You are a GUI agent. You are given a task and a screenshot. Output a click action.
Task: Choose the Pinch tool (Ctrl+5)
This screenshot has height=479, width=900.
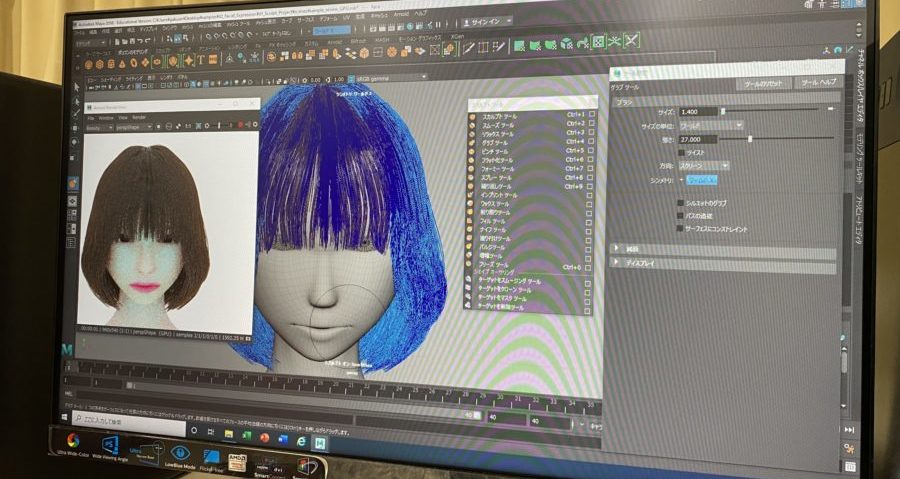click(497, 152)
